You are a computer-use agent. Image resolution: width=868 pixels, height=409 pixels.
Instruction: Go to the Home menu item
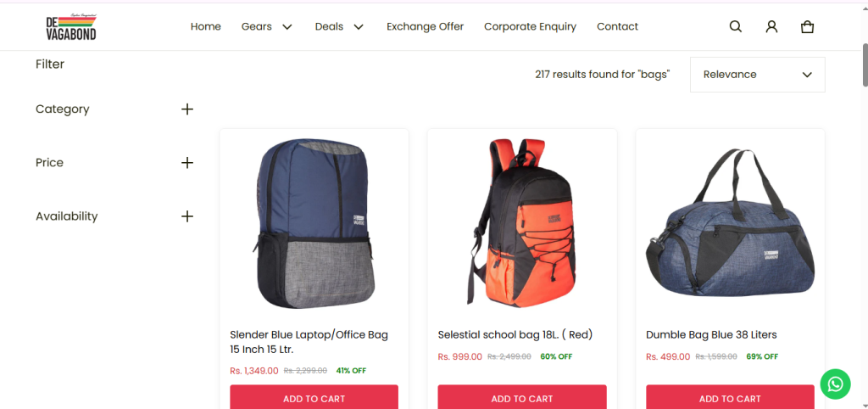206,26
